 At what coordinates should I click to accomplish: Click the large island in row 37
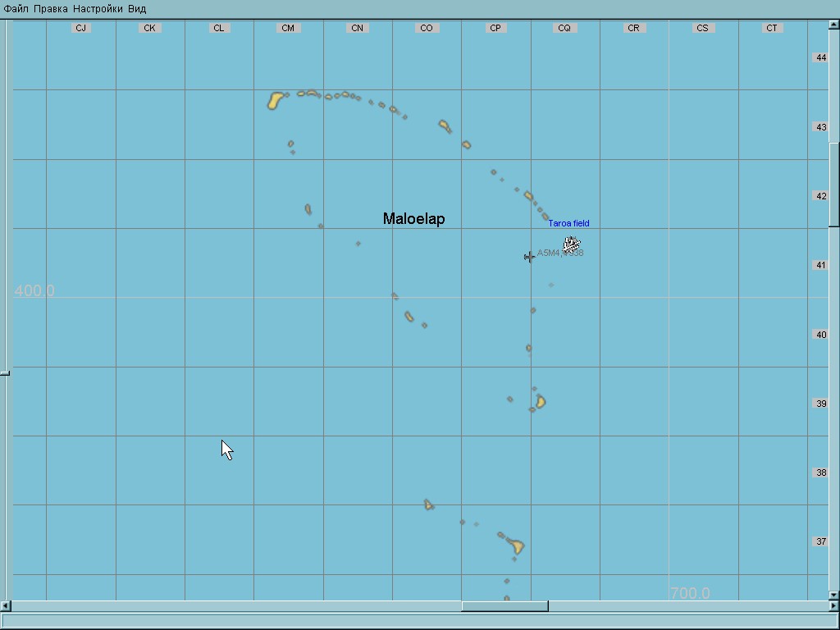[516, 546]
